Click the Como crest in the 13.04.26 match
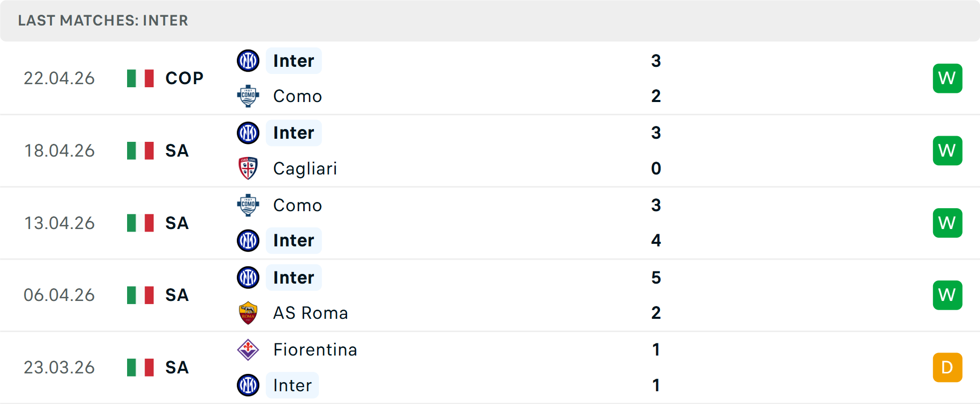 248,205
